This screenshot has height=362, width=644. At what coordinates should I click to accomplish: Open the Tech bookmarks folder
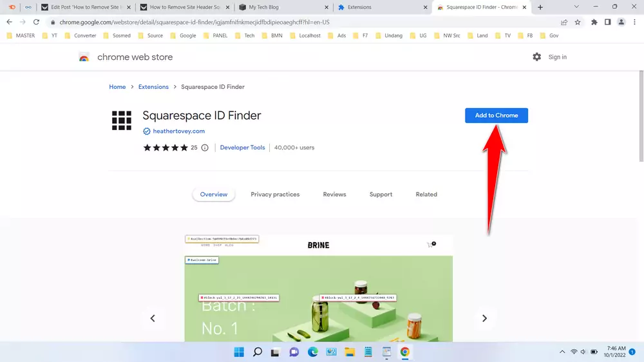pos(245,35)
